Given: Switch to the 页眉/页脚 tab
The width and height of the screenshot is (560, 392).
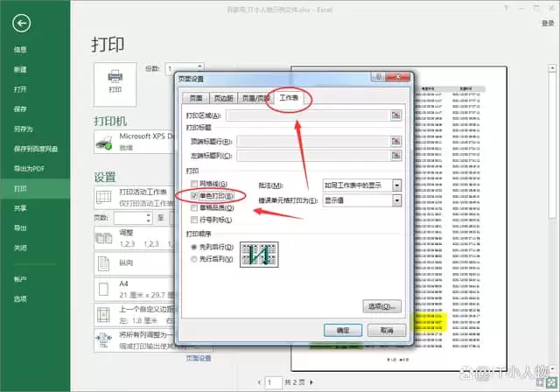Looking at the screenshot, I should point(255,98).
